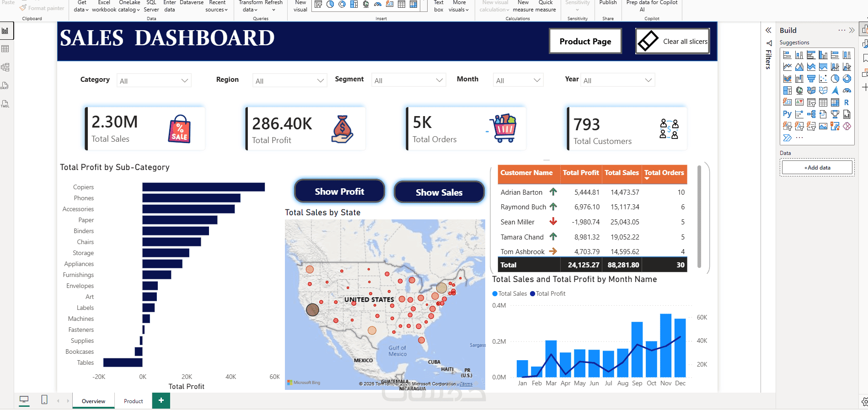The width and height of the screenshot is (868, 410).
Task: Switch to the Product page tab
Action: pos(133,401)
